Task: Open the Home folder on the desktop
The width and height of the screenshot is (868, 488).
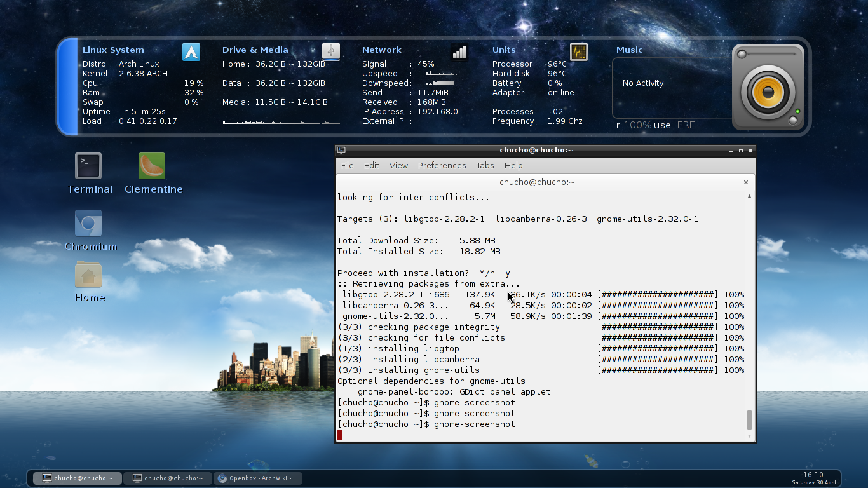Action: (x=88, y=274)
